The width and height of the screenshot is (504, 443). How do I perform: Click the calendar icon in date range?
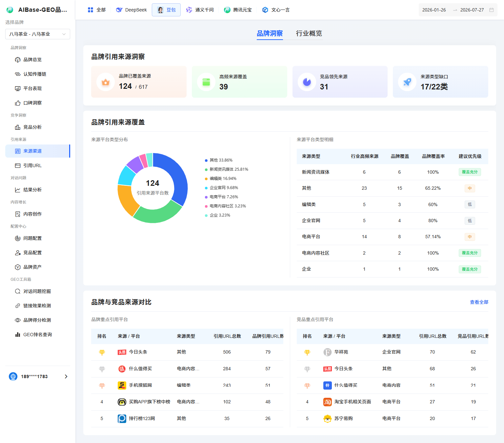point(492,10)
